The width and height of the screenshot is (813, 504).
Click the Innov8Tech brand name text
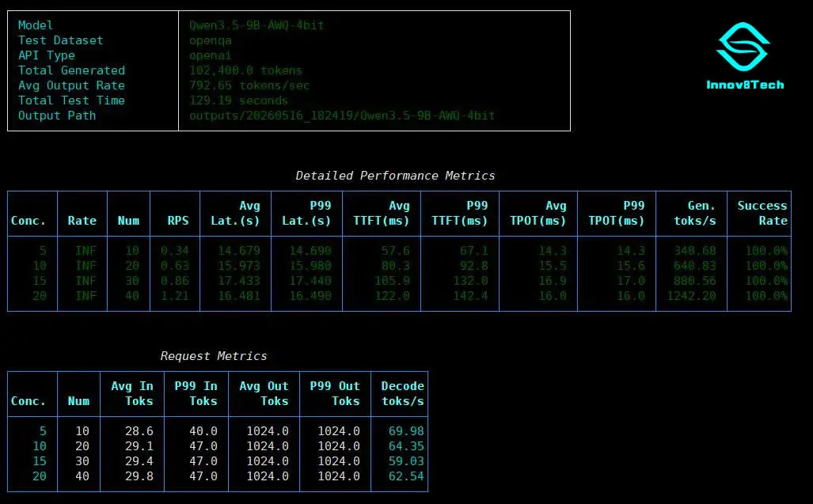tap(745, 85)
